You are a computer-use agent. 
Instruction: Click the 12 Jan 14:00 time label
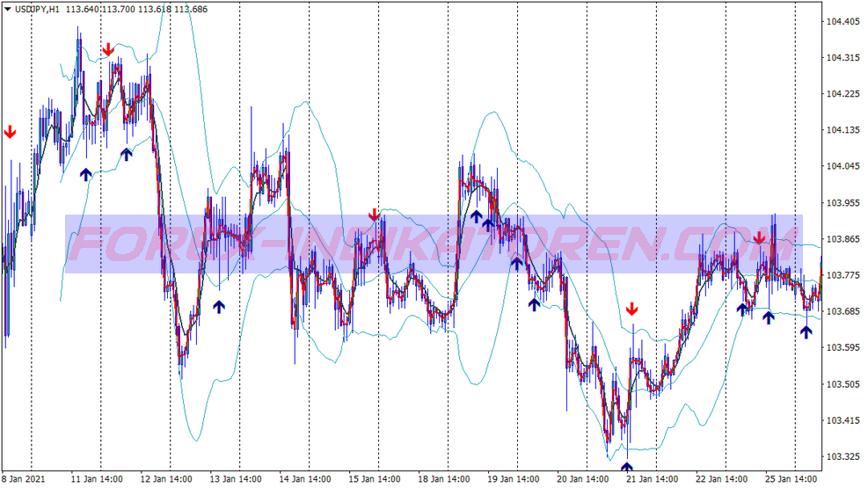pos(166,479)
